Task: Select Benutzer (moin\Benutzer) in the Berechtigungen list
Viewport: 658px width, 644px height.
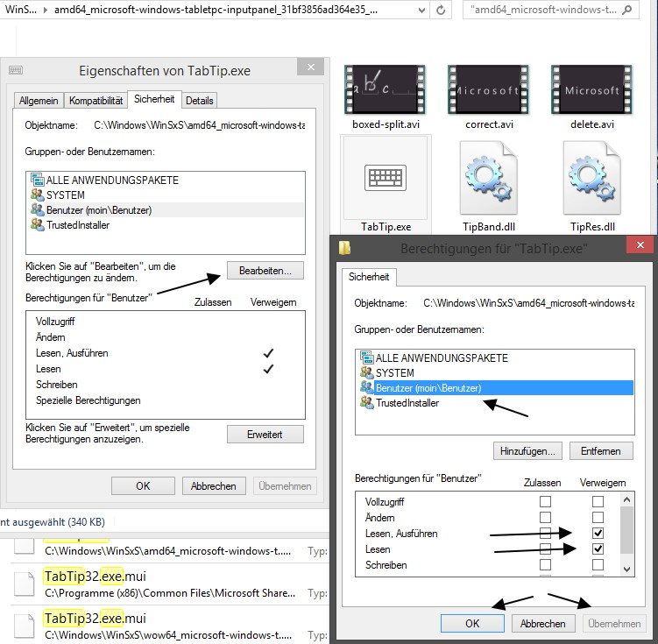Action: 496,388
